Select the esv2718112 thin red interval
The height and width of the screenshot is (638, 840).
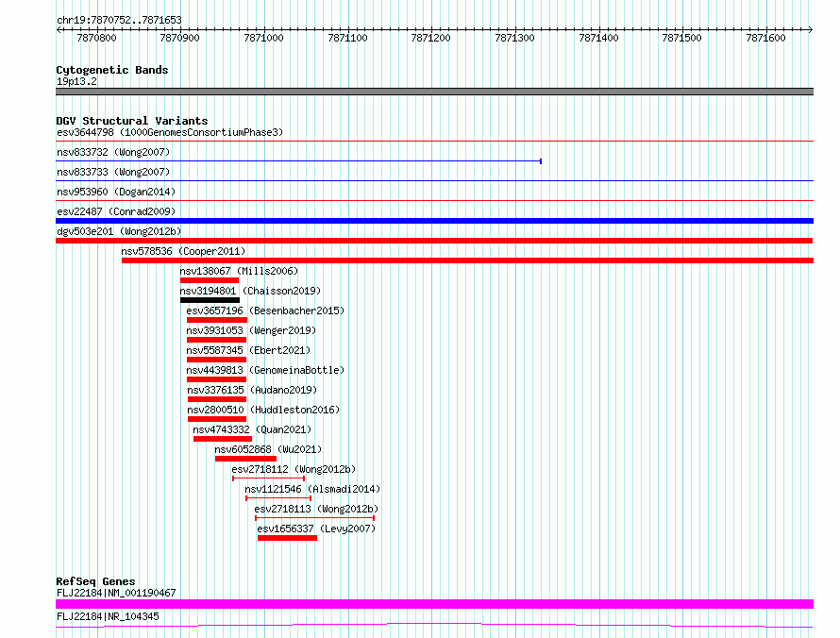[x=268, y=478]
